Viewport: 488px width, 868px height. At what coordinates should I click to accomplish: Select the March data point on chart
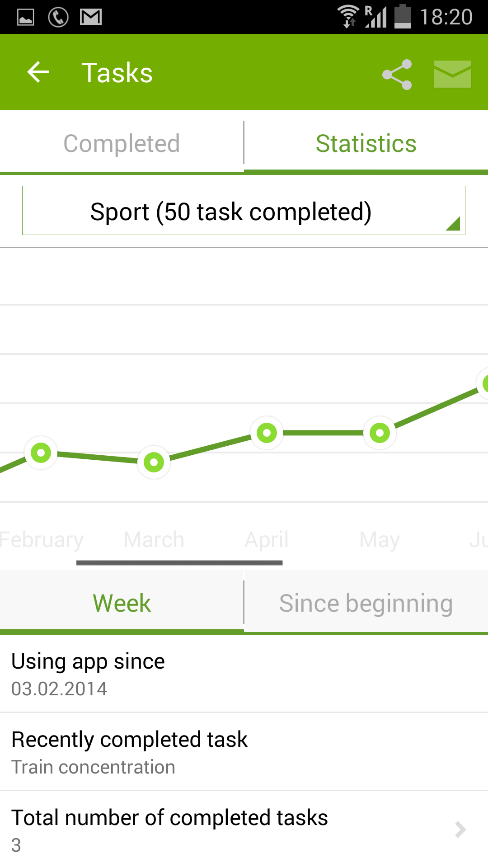(x=154, y=462)
